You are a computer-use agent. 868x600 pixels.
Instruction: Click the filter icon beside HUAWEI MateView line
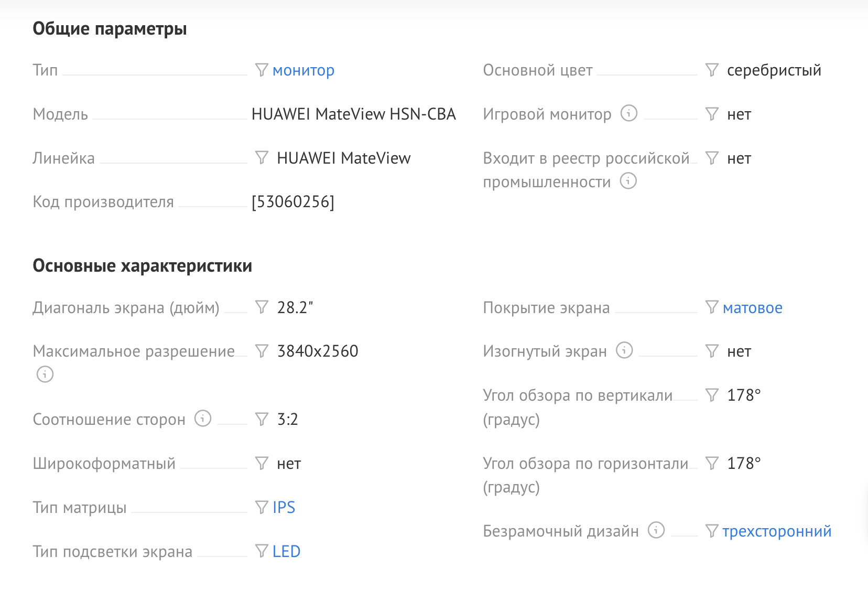262,157
